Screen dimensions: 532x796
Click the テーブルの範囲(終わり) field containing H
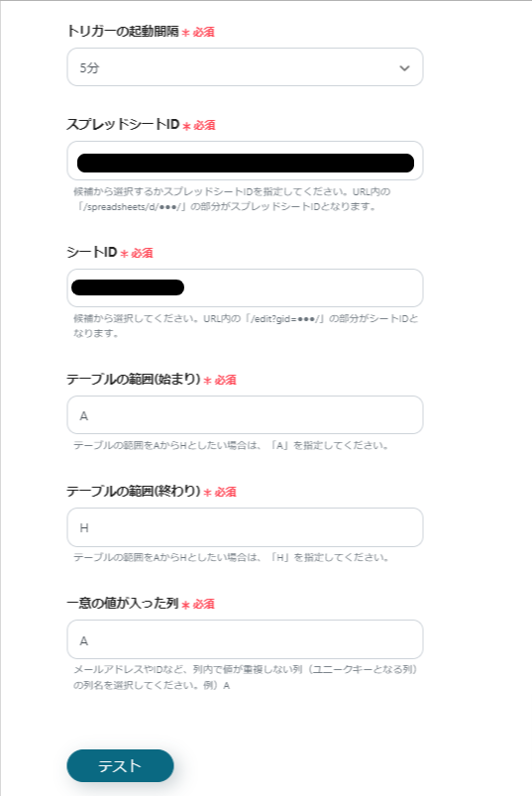pyautogui.click(x=245, y=527)
